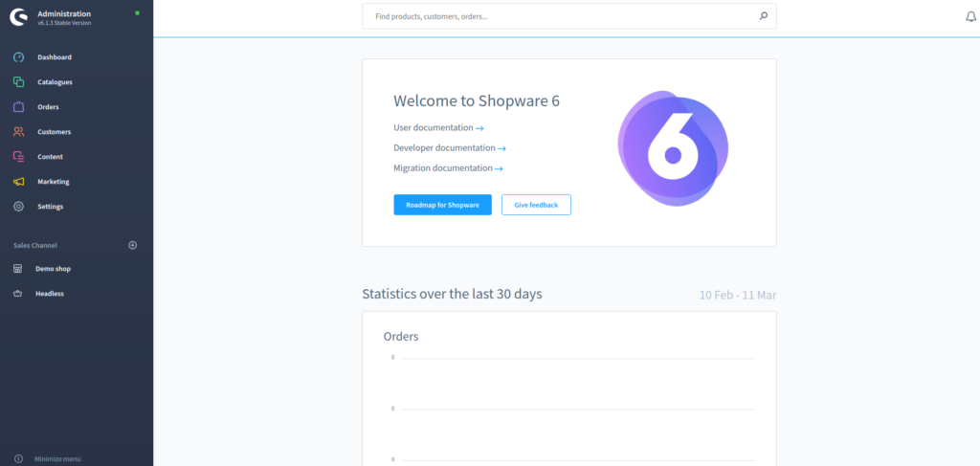The width and height of the screenshot is (980, 466).
Task: Click the Headless basket icon
Action: (x=18, y=294)
